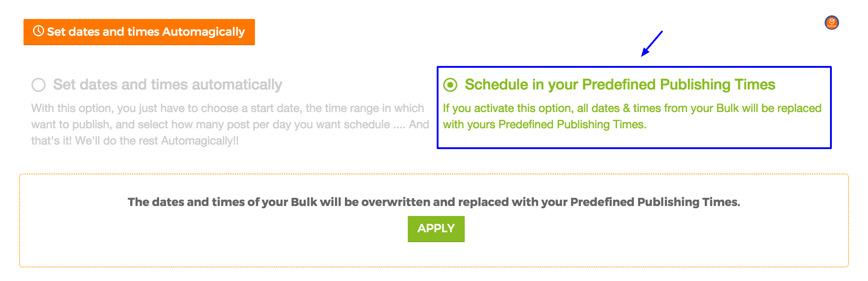
Task: Click 'with yours Predefined Publishing Times.' green line
Action: click(x=544, y=125)
